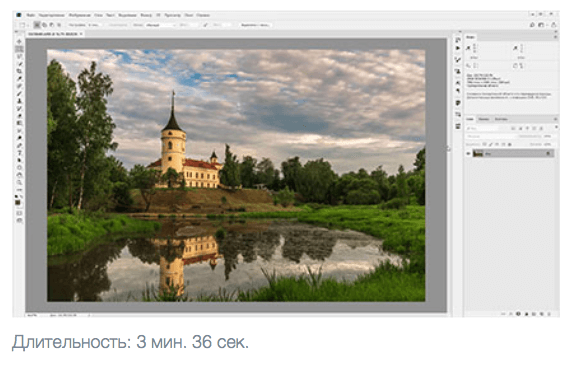588x374 pixels.
Task: Change screen mode at toolbar bottom
Action: coord(19,220)
